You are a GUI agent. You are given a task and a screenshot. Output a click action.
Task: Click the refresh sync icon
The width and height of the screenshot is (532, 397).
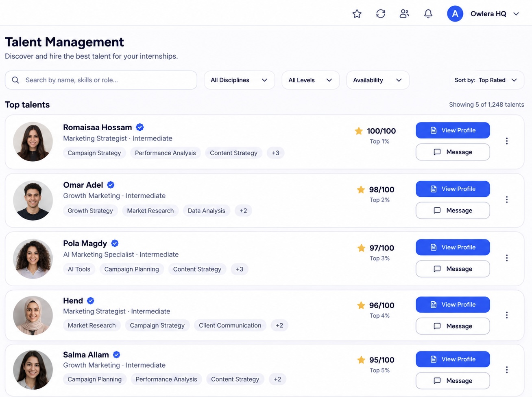tap(381, 14)
